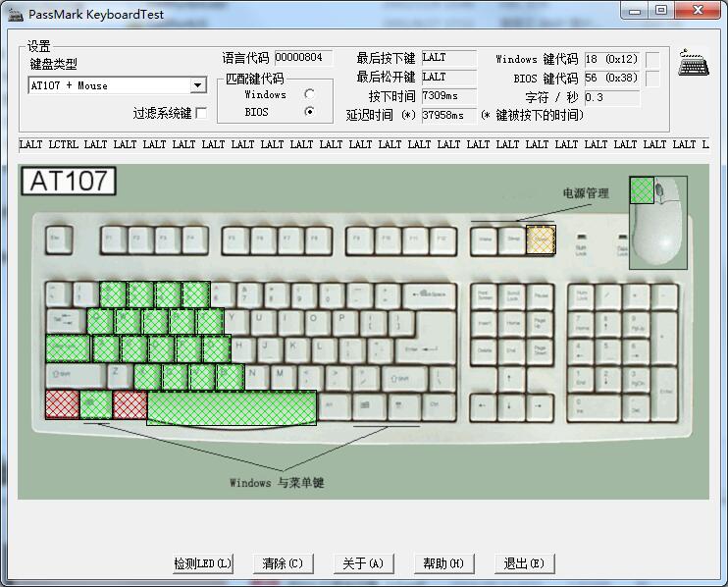
Task: Click the Windows key code field 18 (0x12)
Action: [612, 59]
